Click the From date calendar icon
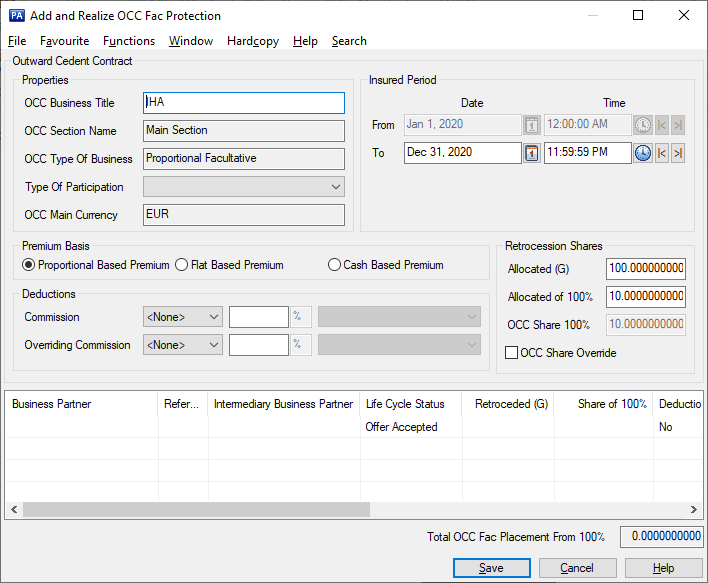Screen dimensions: 708x583 [x=531, y=125]
